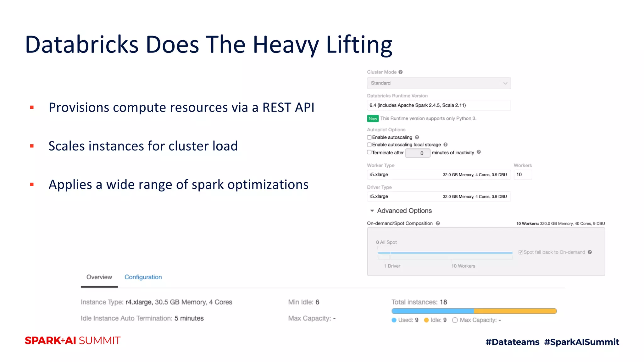This screenshot has width=644, height=362.
Task: Click help icon beside Enable autoscaling
Action: [x=417, y=137]
